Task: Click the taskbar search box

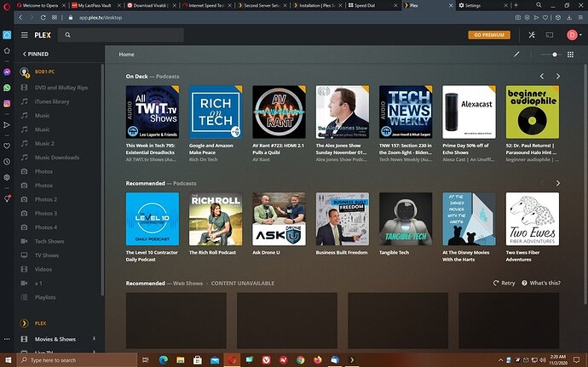Action: pyautogui.click(x=78, y=360)
